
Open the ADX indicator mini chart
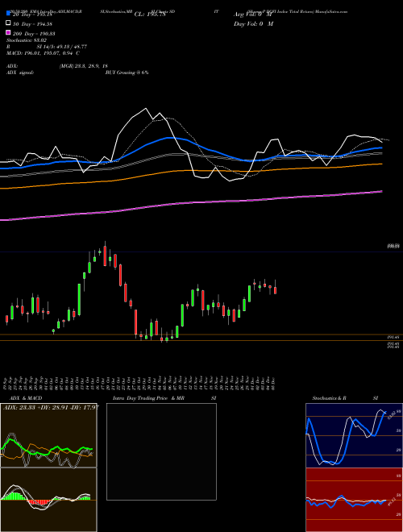coord(48,435)
